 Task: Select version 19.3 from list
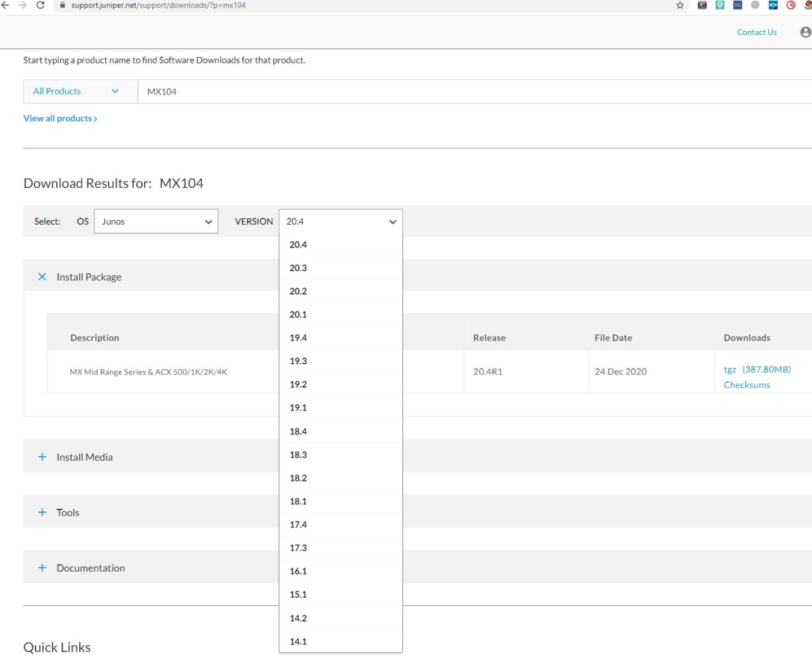pos(341,361)
